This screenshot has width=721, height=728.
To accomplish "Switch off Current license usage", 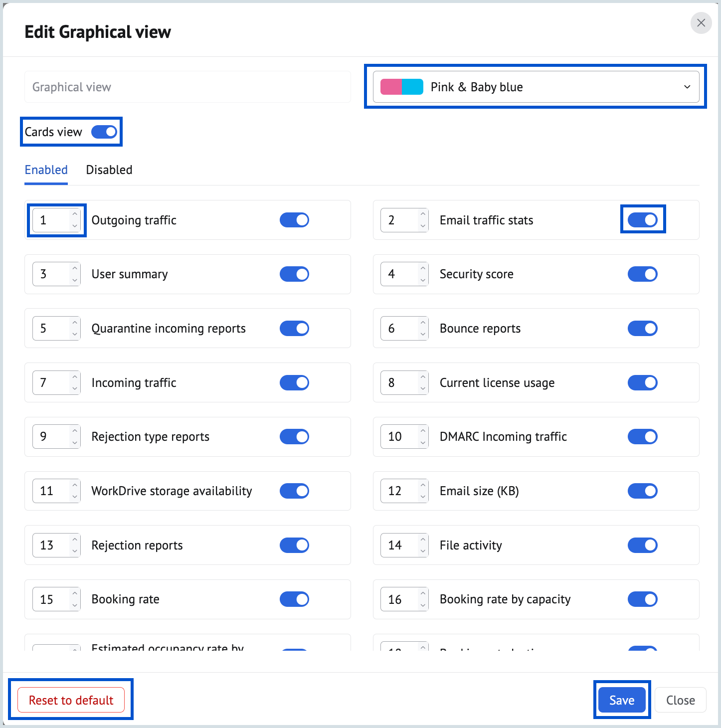I will tap(643, 382).
